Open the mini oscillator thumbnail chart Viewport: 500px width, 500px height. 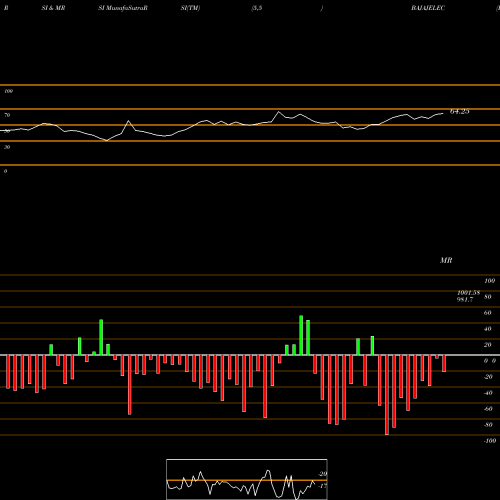[x=247, y=479]
